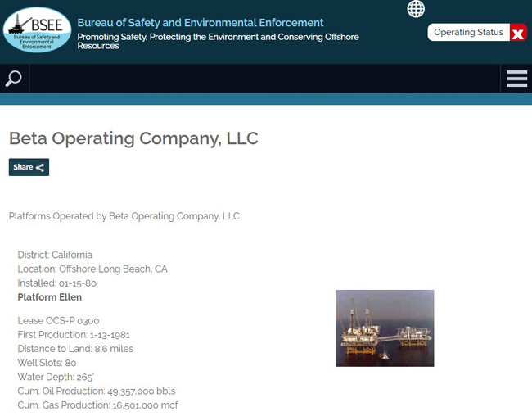Image resolution: width=532 pixels, height=416 pixels.
Task: Click the Water Depth: 265' line
Action: tap(56, 377)
